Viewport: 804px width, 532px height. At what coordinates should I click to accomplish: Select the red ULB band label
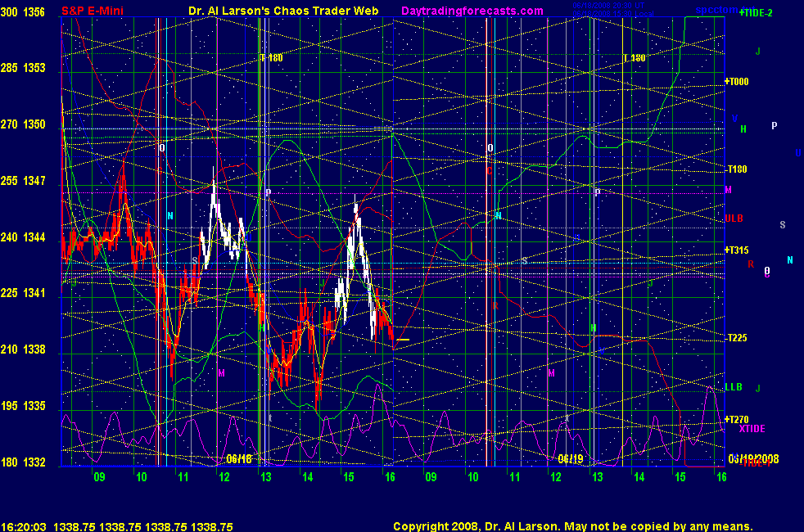pos(734,219)
